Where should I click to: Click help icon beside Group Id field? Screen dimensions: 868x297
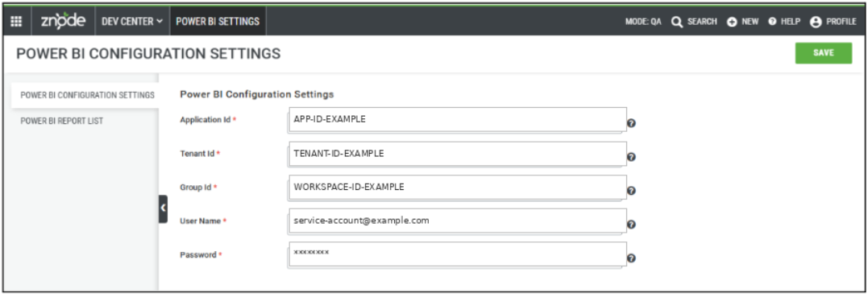pyautogui.click(x=631, y=191)
